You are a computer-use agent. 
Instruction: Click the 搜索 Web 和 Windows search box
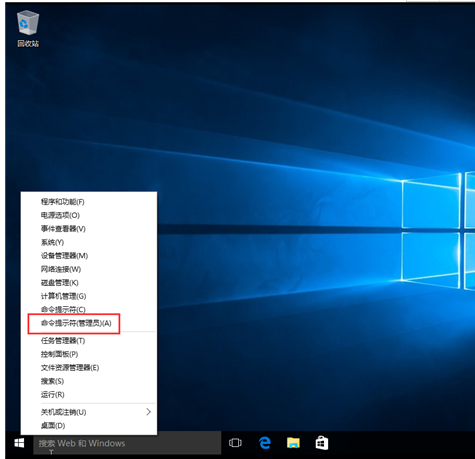(x=127, y=443)
